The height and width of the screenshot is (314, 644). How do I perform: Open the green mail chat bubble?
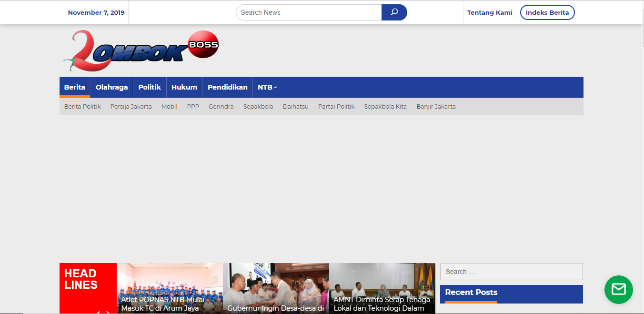pos(618,289)
